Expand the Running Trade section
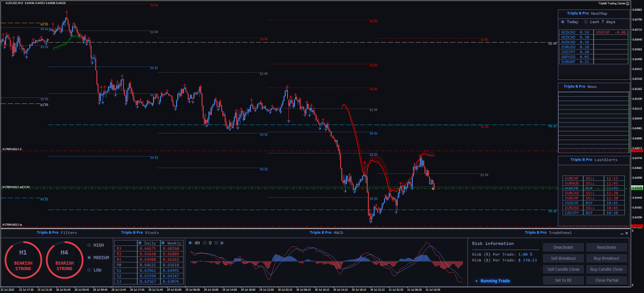 pos(477,281)
